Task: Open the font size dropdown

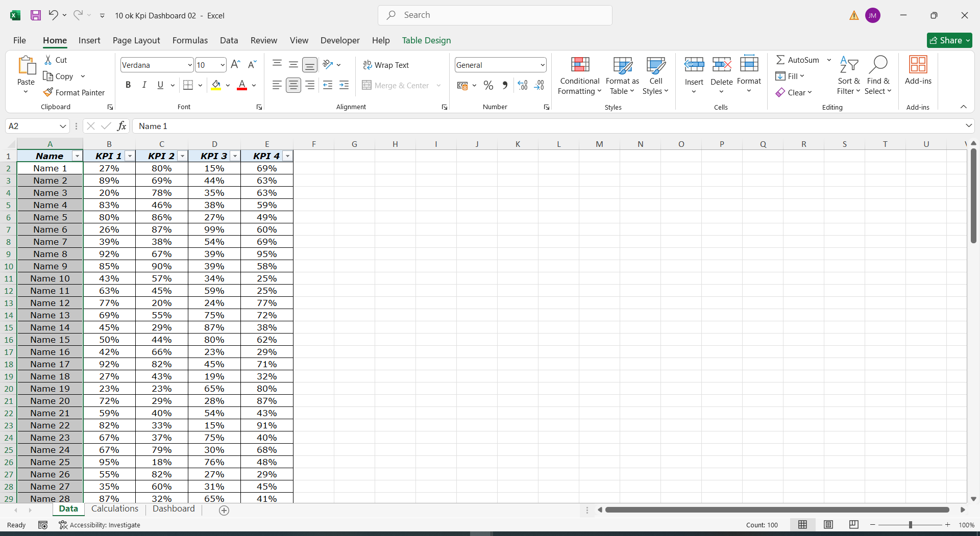Action: click(223, 65)
